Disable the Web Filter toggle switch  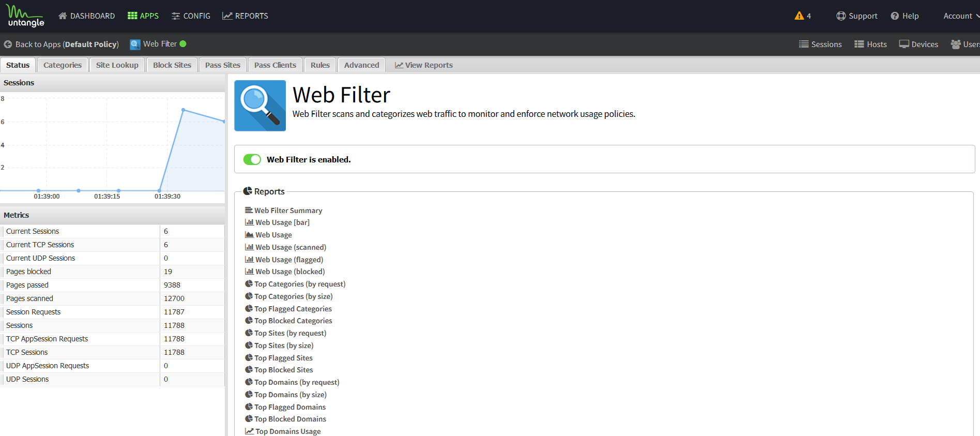click(x=252, y=159)
